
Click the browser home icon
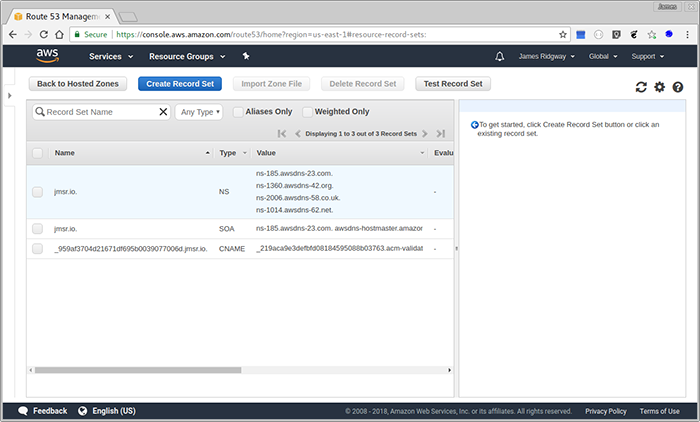point(59,34)
